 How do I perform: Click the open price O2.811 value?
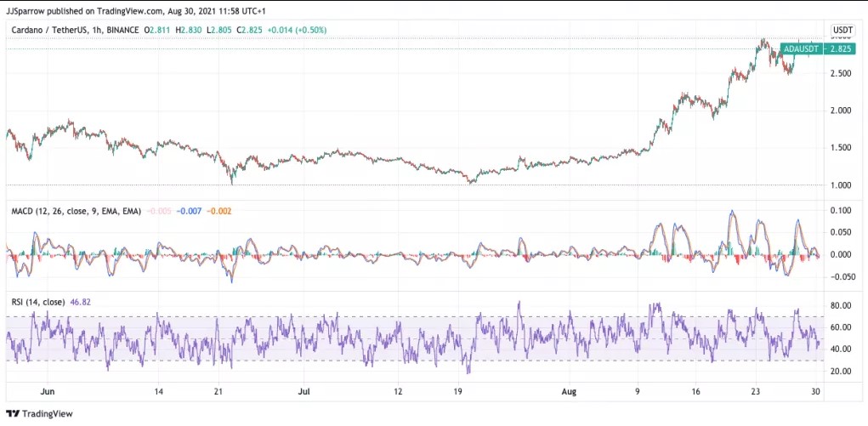(158, 30)
